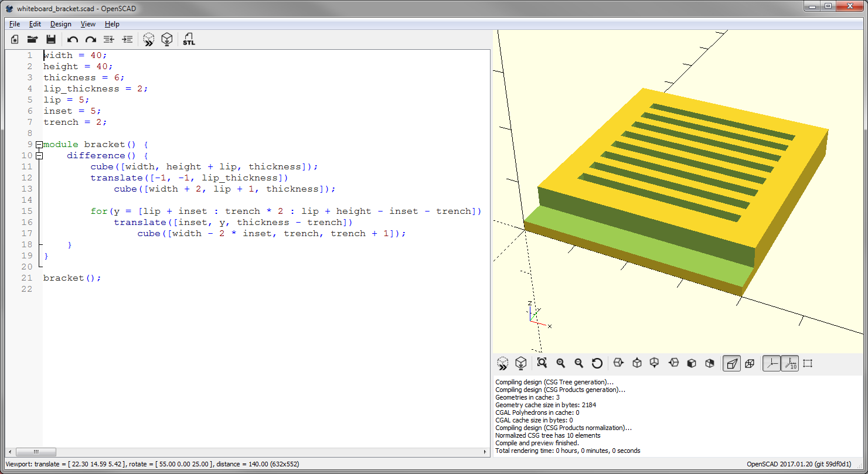The image size is (868, 474).
Task: Reset the view with the circular arrow icon
Action: (x=597, y=363)
